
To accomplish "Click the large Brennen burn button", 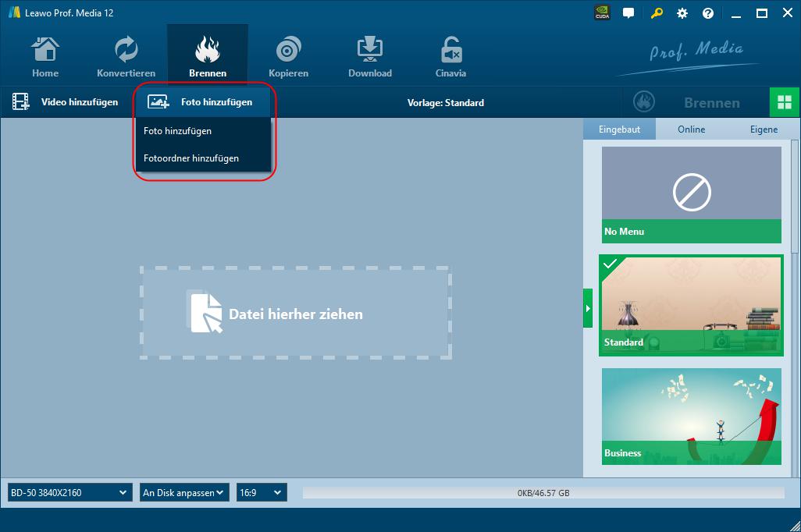I will click(695, 103).
